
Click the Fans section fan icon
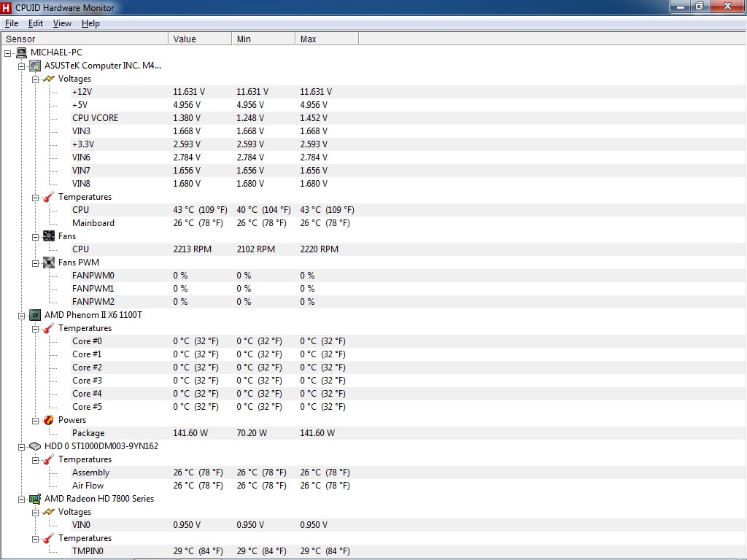pos(49,236)
